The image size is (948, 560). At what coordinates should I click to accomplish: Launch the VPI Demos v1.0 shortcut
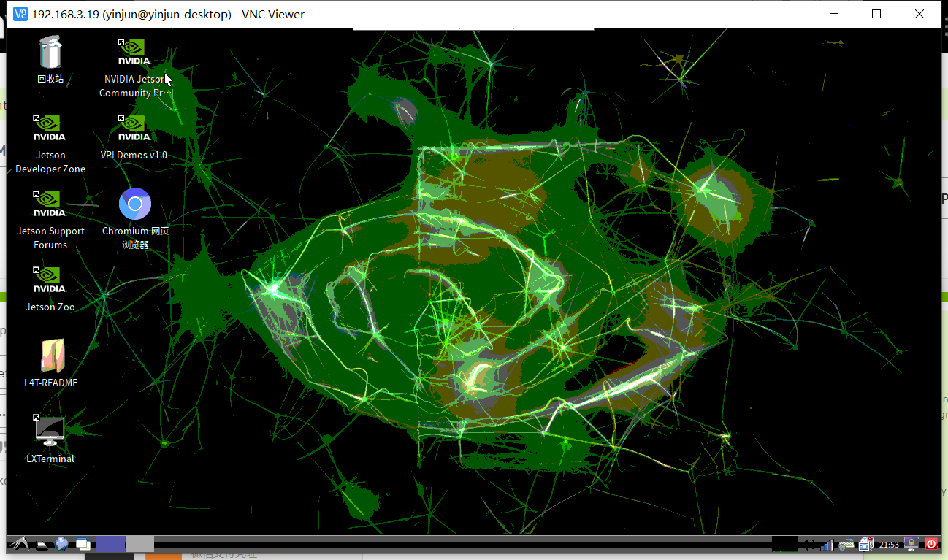(134, 129)
